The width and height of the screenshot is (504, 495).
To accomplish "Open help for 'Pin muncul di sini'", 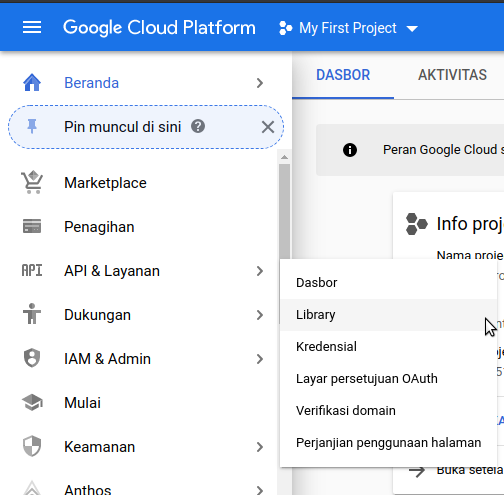I will tap(198, 126).
